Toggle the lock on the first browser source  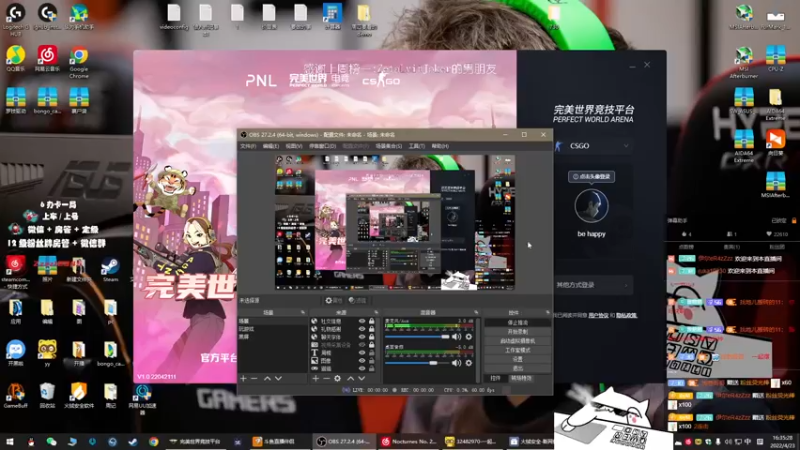click(371, 321)
